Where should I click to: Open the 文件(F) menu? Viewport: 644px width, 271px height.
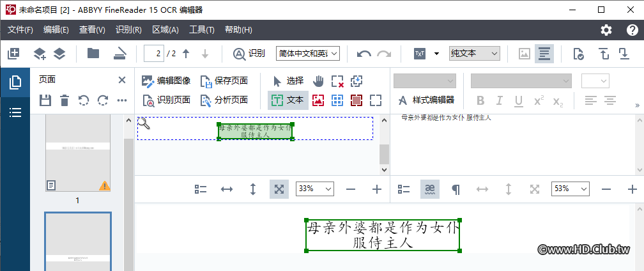click(20, 29)
